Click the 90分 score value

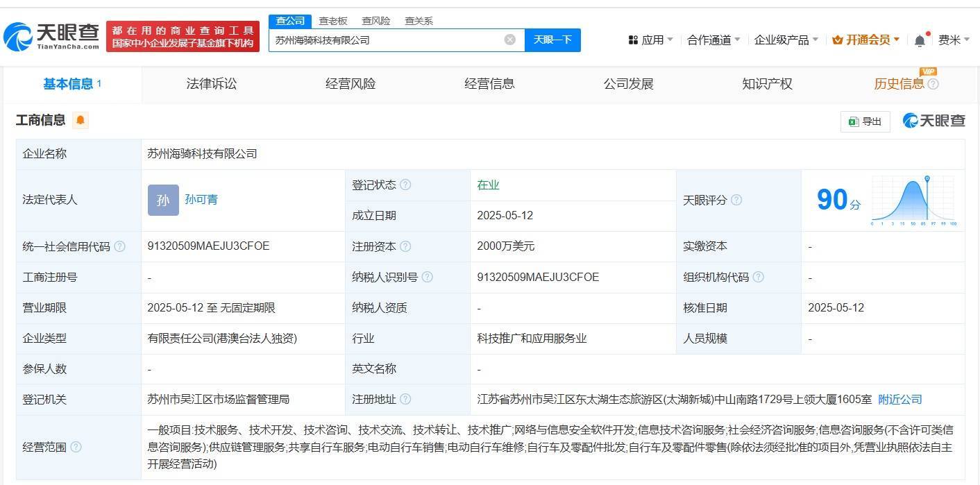point(838,200)
